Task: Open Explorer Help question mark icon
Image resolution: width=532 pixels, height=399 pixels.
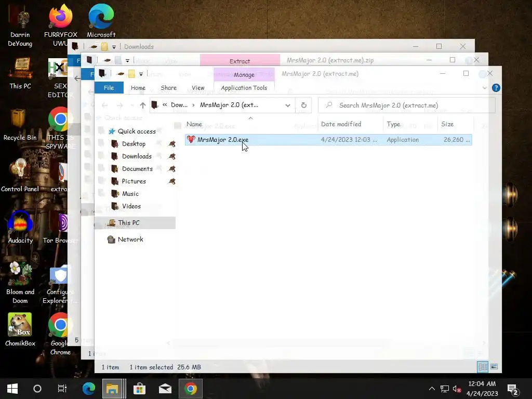Action: tap(496, 88)
